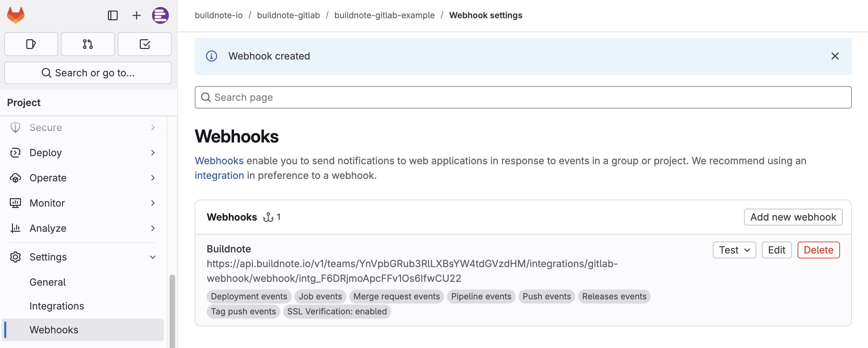Toggle the sidebar collapse icon

[x=113, y=15]
